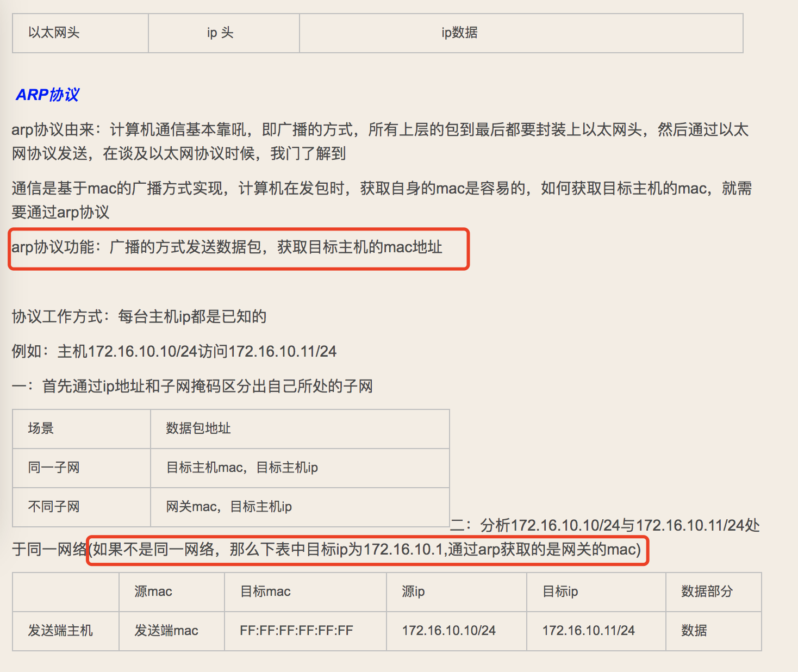Click the 网关mac，目标主机ip cell

point(228,507)
